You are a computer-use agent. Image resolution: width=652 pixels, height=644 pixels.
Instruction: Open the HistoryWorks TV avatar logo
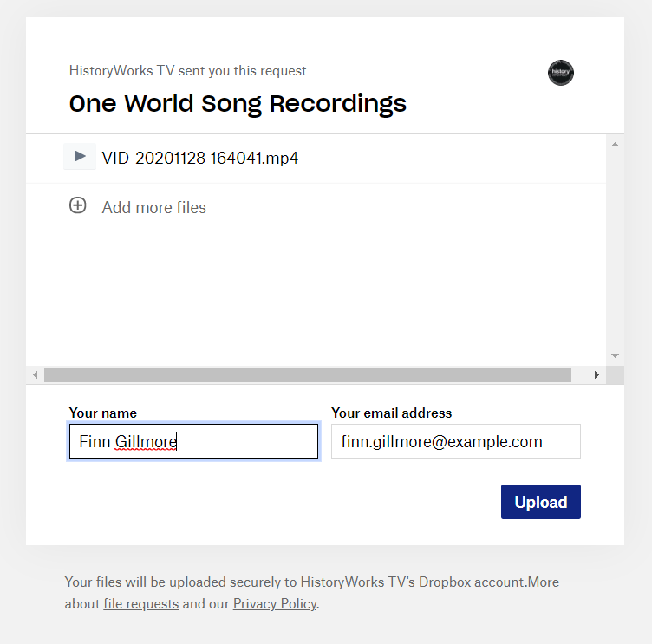click(x=560, y=73)
